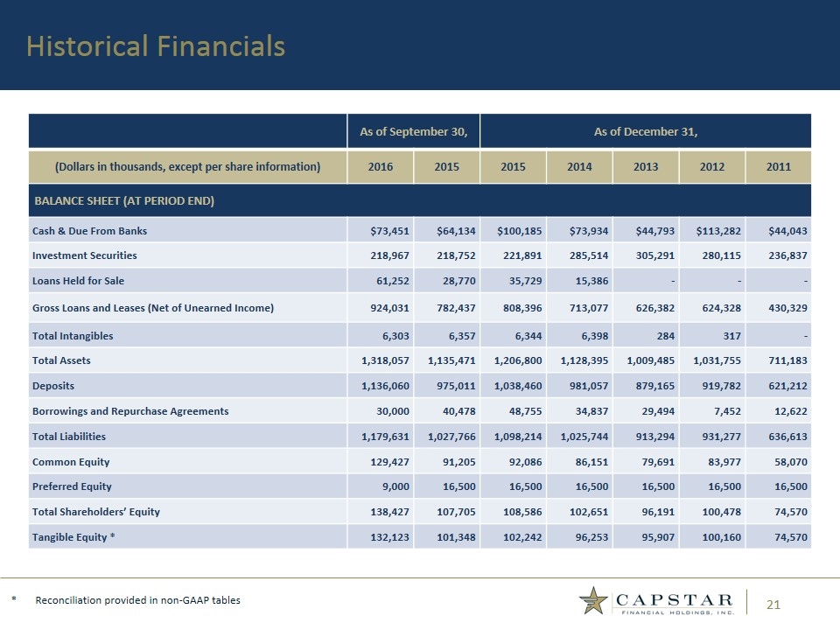Click the CapStar star logo icon
The height and width of the screenshot is (630, 840).
[x=594, y=600]
